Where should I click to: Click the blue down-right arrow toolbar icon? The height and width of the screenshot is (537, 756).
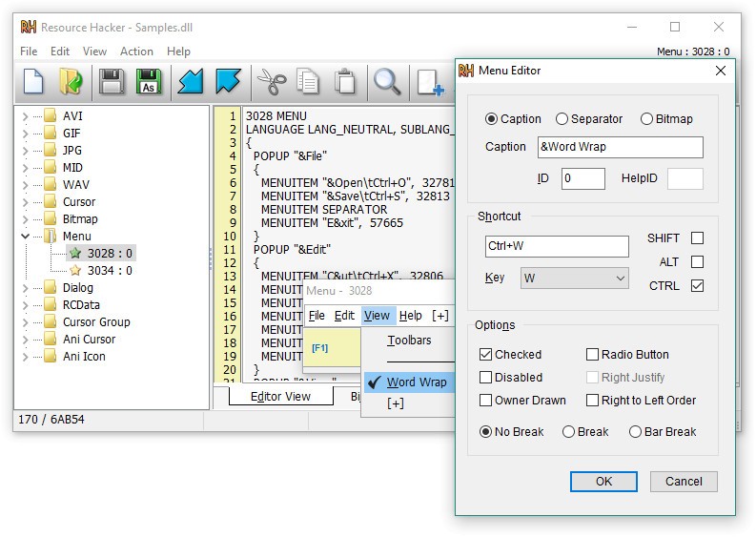pos(228,81)
